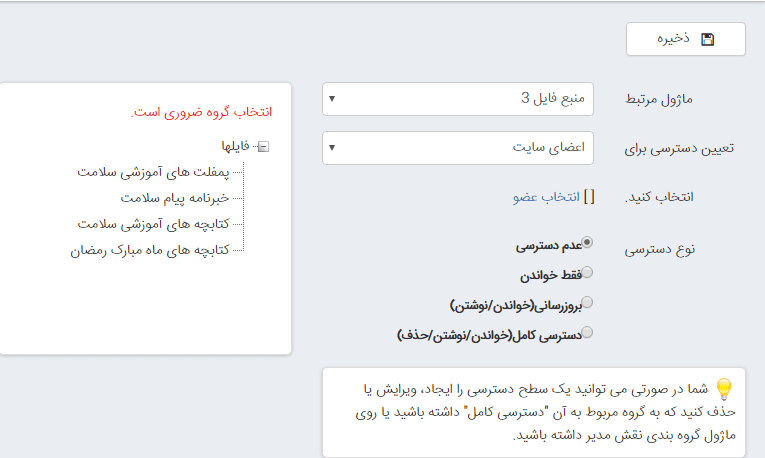Select خبرنامه پیام سلامت in tree
The width and height of the screenshot is (765, 458).
click(x=175, y=198)
